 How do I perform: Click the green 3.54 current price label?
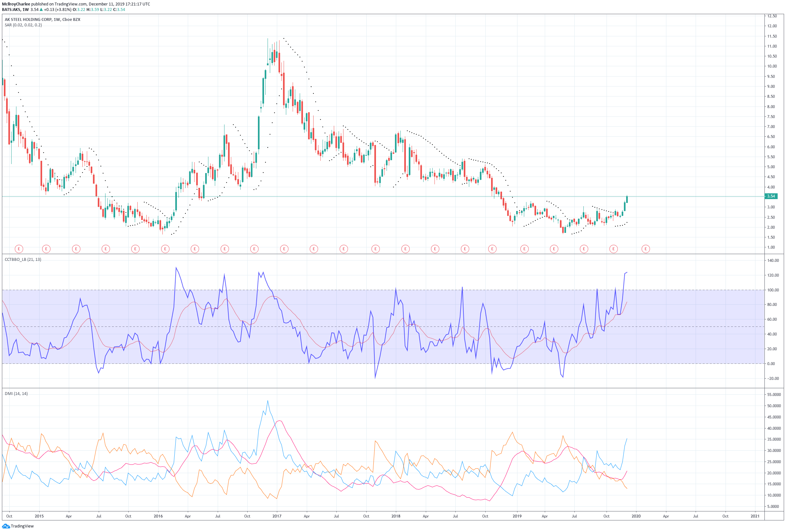click(771, 196)
